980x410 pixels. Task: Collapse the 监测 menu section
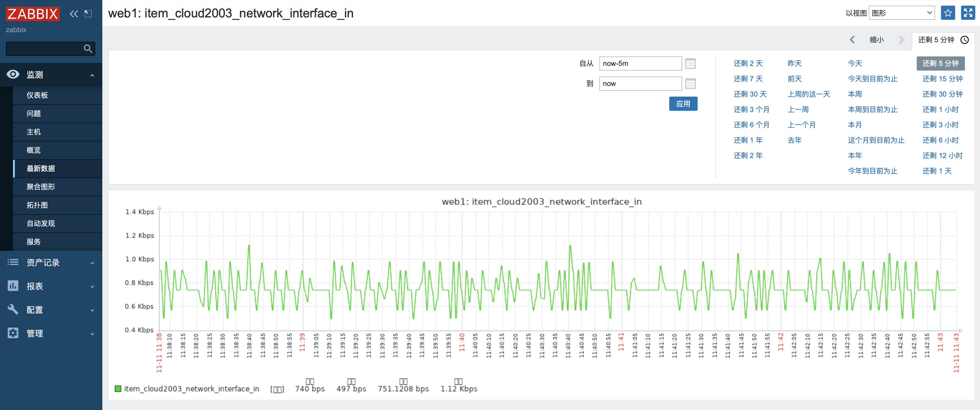point(92,75)
